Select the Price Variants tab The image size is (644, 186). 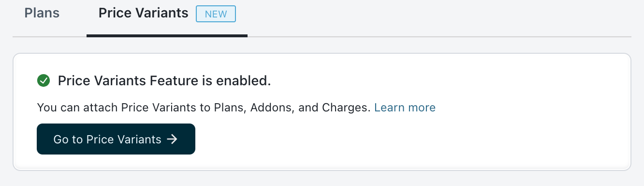point(144,13)
